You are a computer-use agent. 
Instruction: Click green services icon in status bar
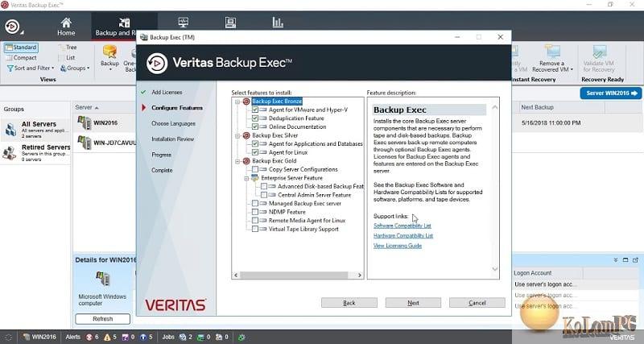[x=242, y=338]
